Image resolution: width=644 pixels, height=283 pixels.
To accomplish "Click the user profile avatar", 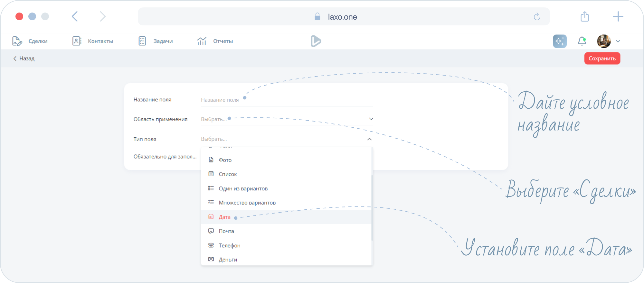I will coord(604,41).
